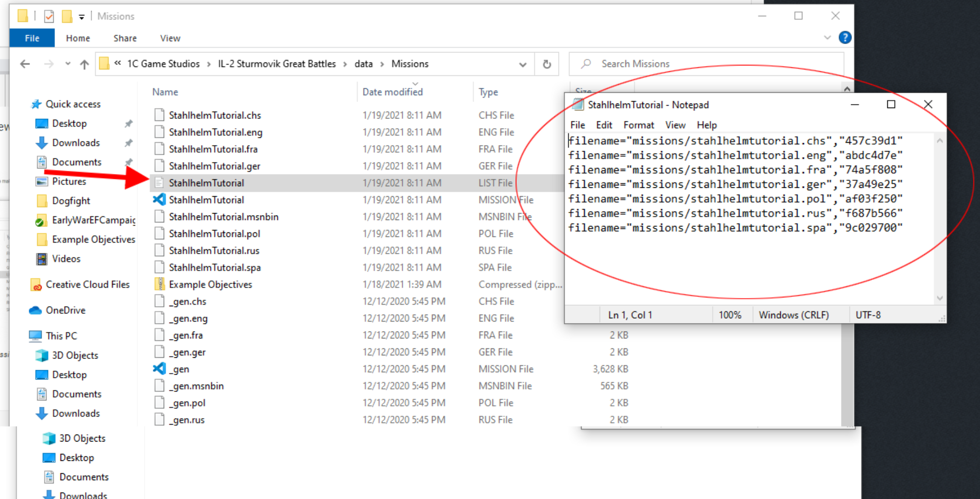The width and height of the screenshot is (980, 499).
Task: Click the Back navigation arrow
Action: pos(25,64)
